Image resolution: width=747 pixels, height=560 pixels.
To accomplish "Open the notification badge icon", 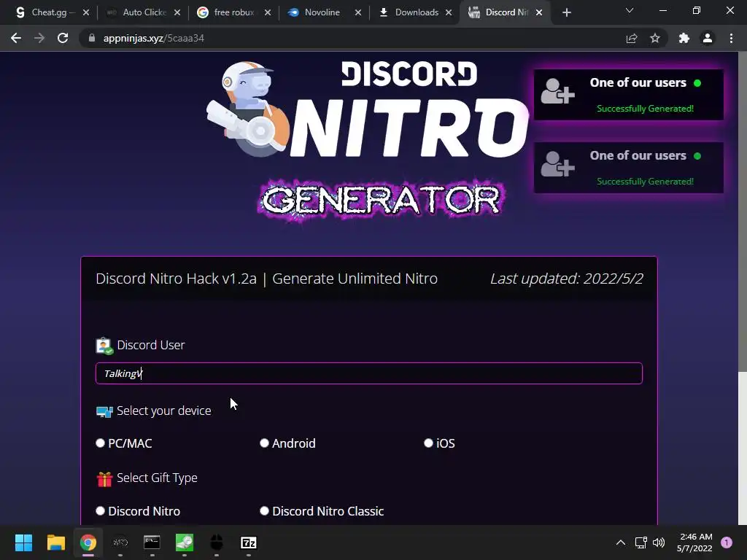I will point(727,542).
